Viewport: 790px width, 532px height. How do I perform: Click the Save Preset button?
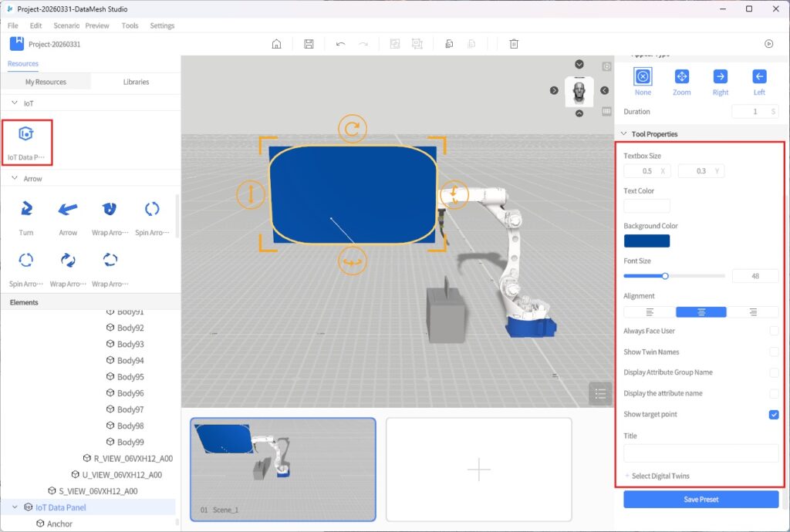coord(701,500)
